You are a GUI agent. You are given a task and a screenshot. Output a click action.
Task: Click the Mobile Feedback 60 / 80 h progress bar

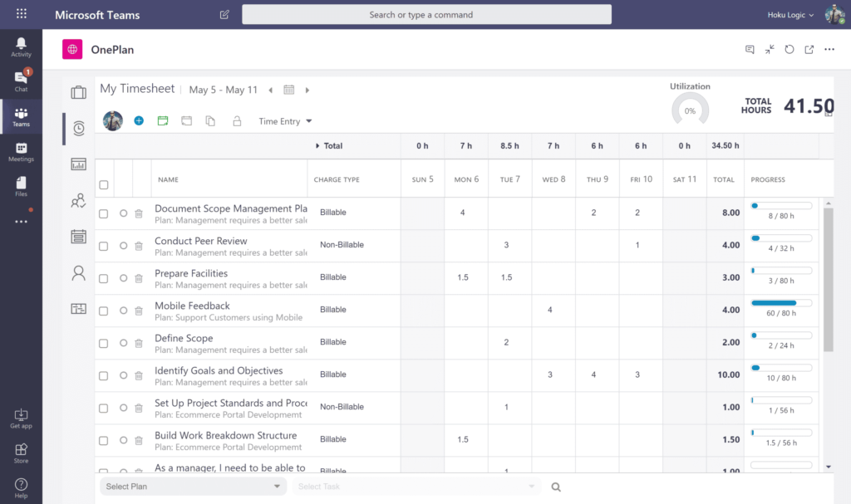tap(781, 303)
